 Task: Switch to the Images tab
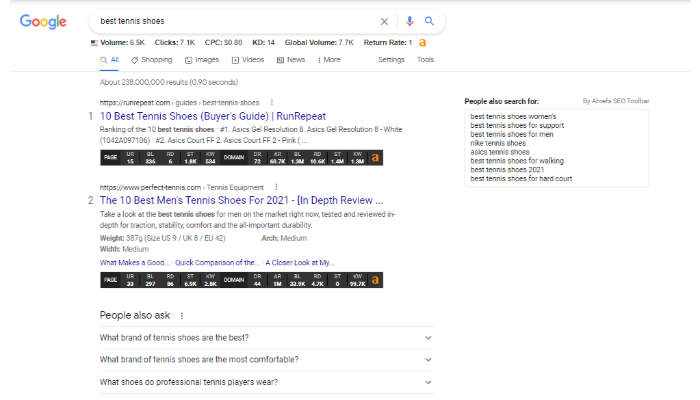pyautogui.click(x=202, y=60)
